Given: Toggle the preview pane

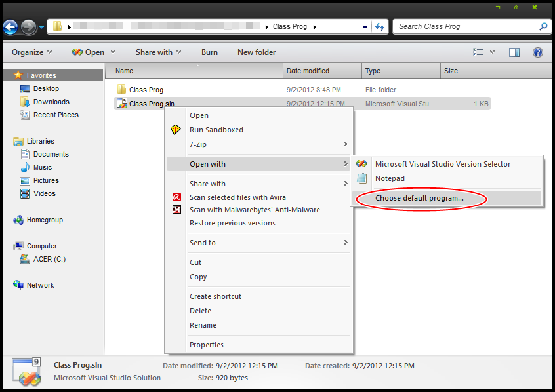Looking at the screenshot, I should click(x=514, y=52).
